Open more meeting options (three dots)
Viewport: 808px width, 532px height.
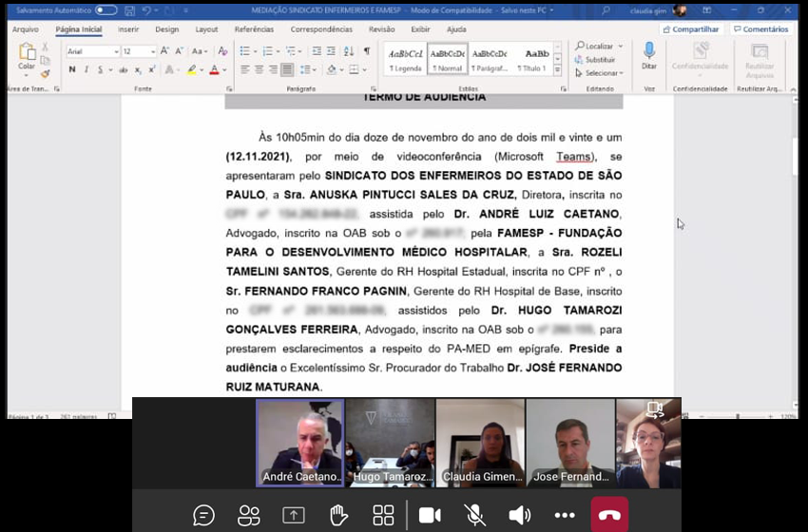point(565,515)
